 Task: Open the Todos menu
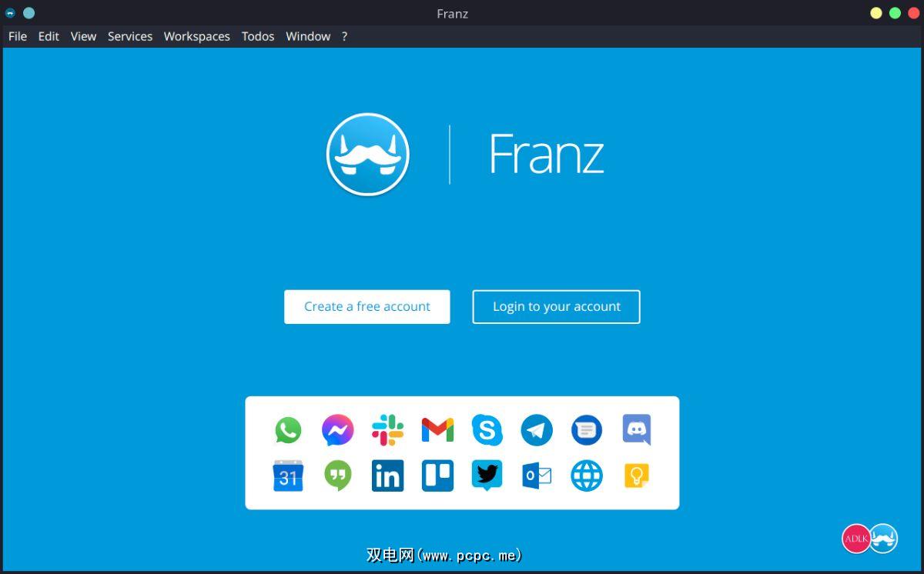coord(258,36)
